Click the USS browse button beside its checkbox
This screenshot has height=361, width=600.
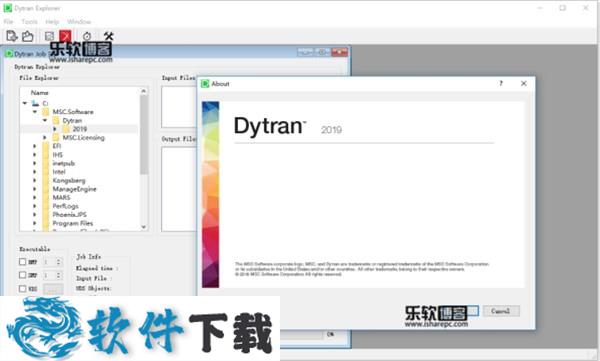point(53,289)
